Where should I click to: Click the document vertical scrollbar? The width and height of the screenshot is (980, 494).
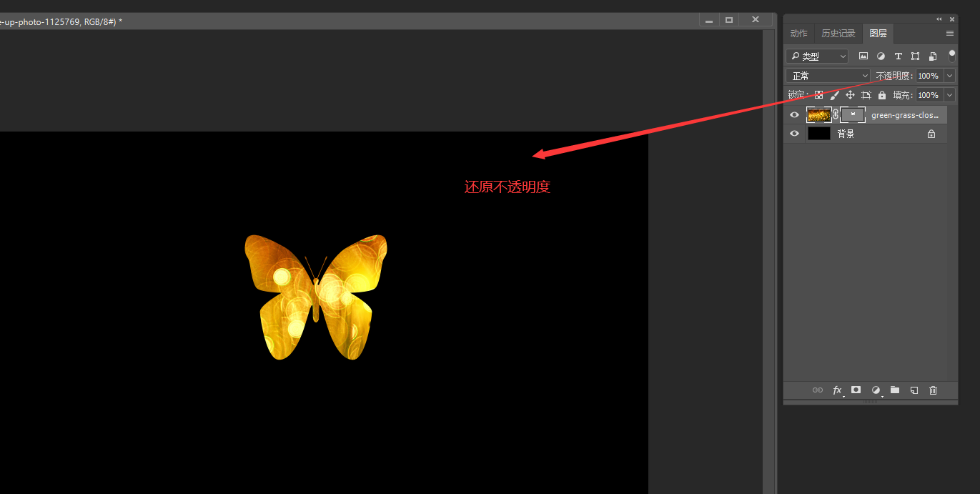click(x=768, y=262)
